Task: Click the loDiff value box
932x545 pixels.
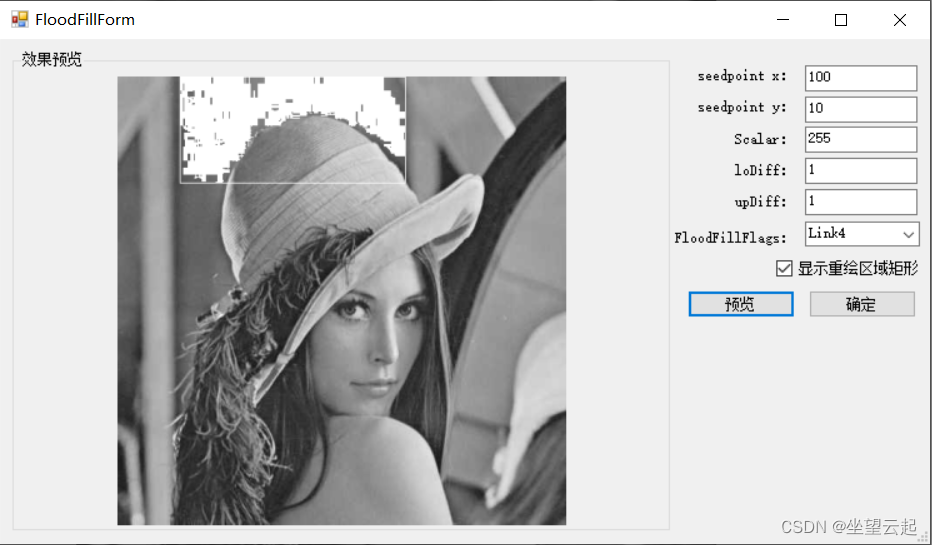Action: [861, 171]
